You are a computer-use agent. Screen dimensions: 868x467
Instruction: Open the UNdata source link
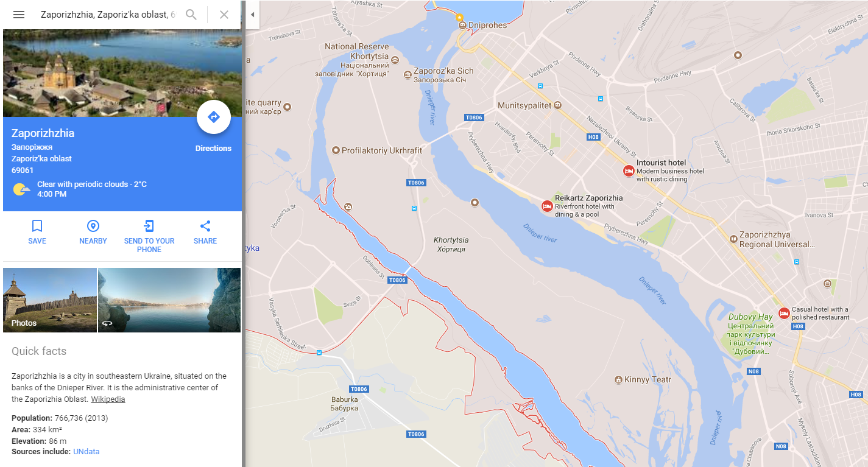click(x=86, y=452)
